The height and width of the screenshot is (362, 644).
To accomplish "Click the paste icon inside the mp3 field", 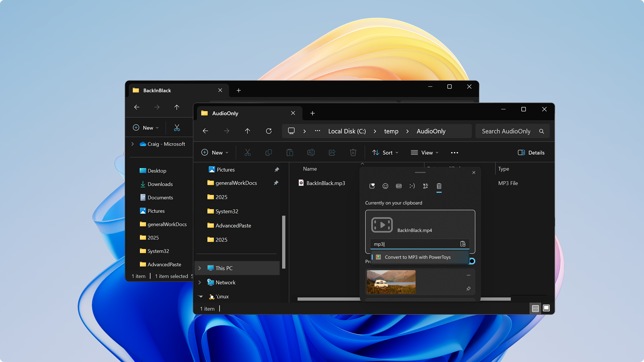I will pyautogui.click(x=463, y=244).
